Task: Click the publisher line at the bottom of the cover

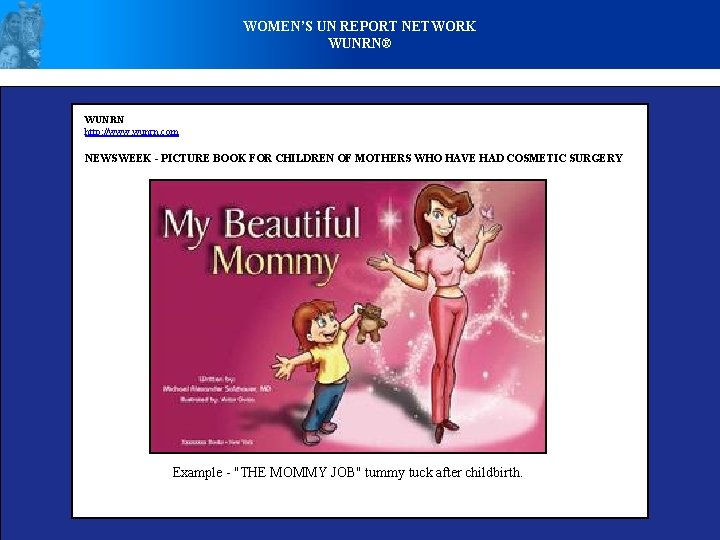Action: pos(218,442)
